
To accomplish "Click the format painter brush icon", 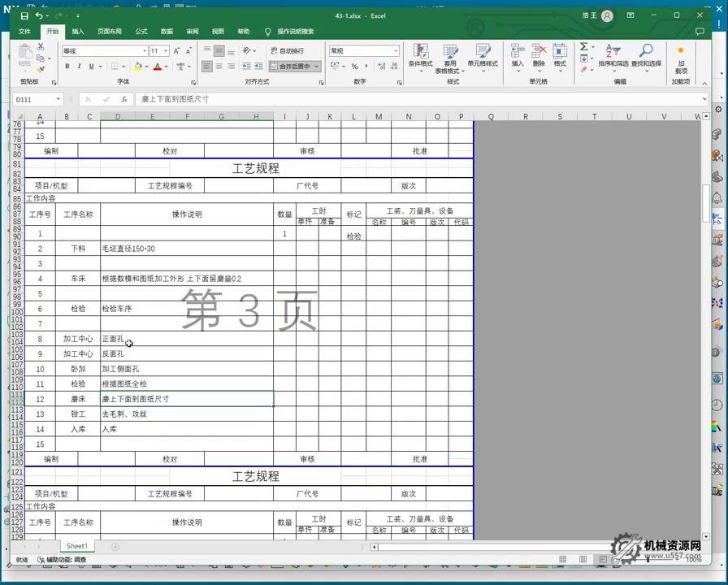I will [41, 70].
